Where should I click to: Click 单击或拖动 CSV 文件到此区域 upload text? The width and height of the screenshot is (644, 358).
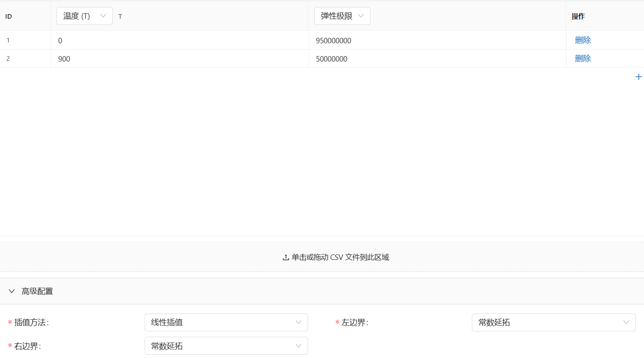(341, 257)
